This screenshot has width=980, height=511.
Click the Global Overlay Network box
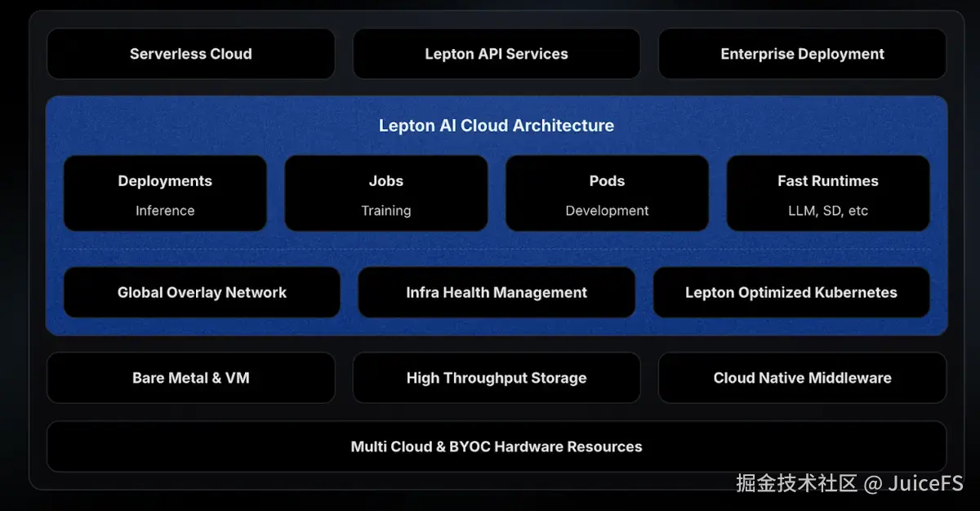[202, 292]
